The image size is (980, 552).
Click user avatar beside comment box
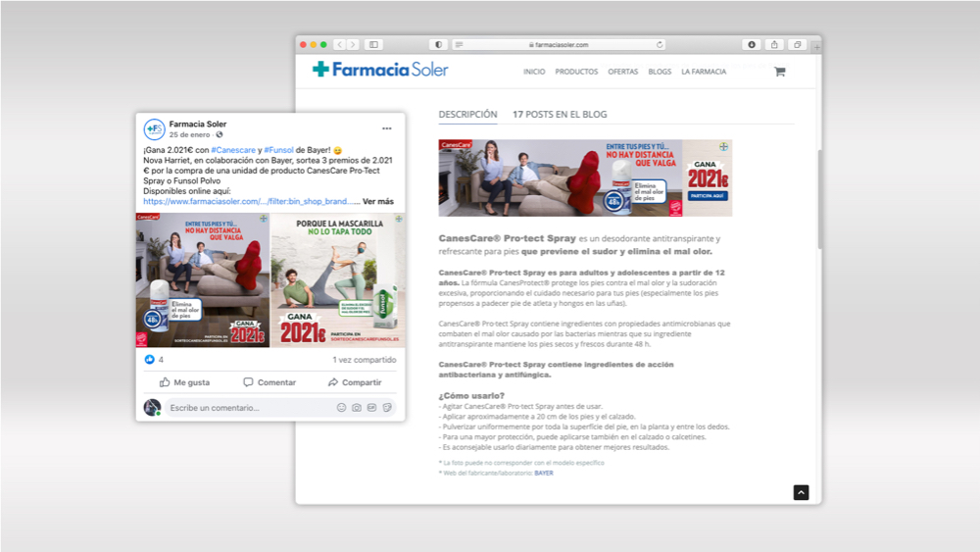(152, 408)
